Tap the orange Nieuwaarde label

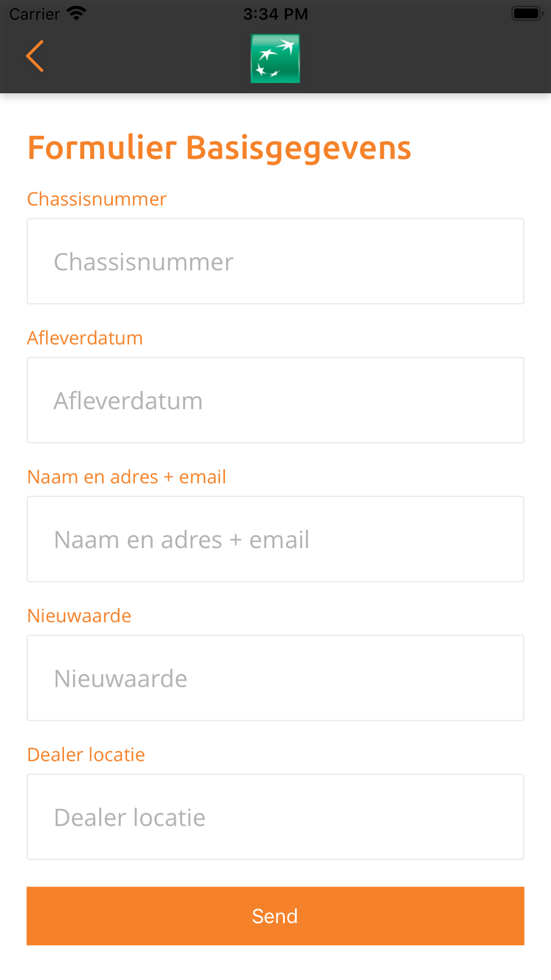pos(79,616)
